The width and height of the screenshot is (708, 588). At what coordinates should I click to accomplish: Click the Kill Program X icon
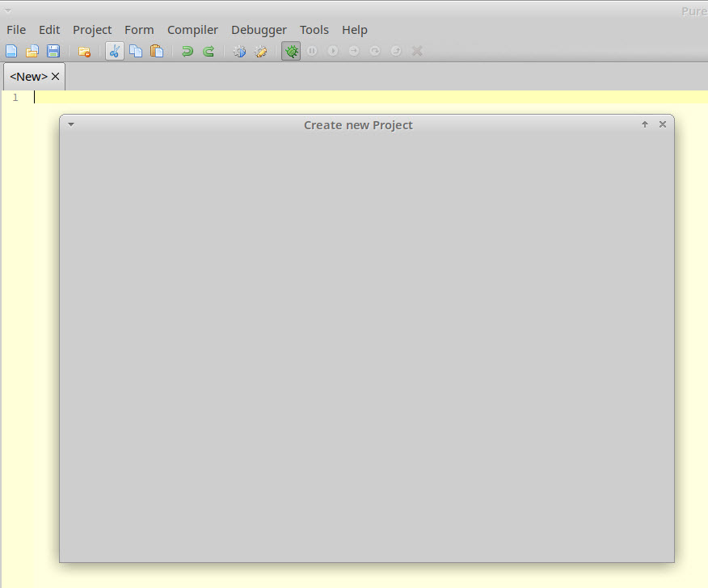417,51
